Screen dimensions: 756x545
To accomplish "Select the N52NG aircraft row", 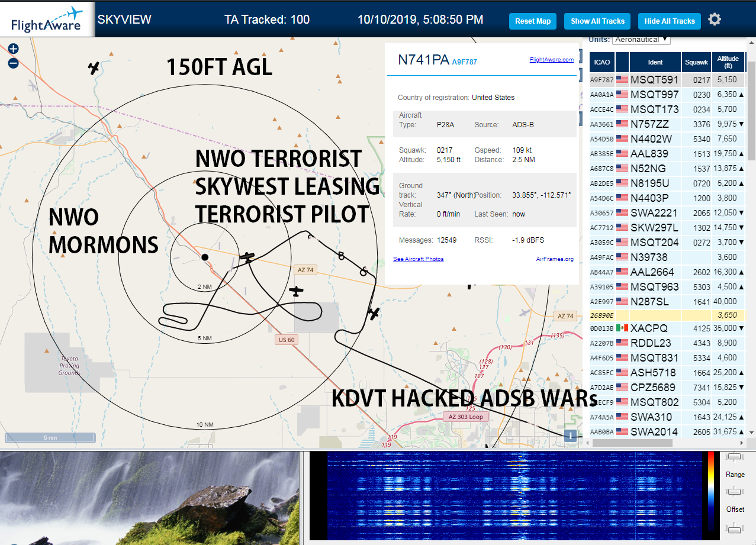I will [667, 168].
